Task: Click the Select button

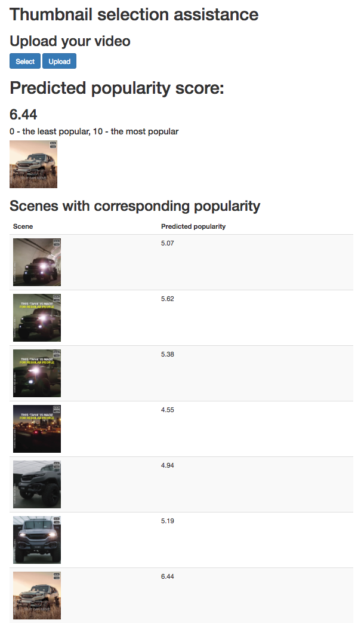Action: click(x=25, y=62)
